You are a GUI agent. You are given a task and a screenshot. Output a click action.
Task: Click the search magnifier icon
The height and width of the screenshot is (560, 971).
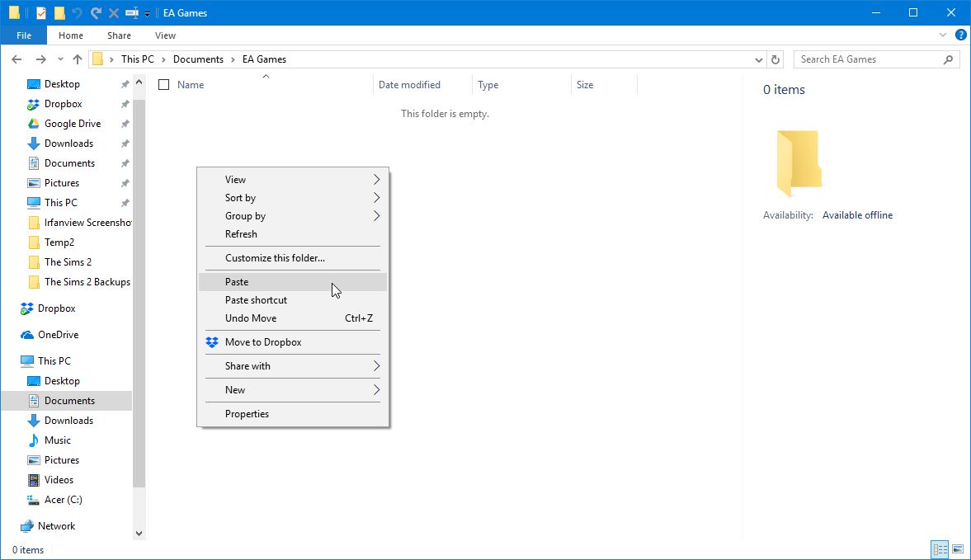tap(948, 59)
